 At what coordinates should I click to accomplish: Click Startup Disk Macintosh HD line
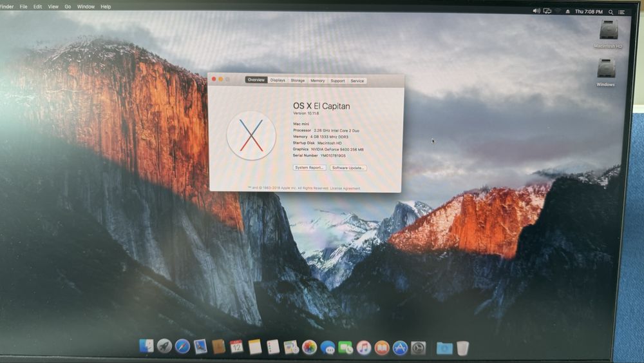point(317,143)
